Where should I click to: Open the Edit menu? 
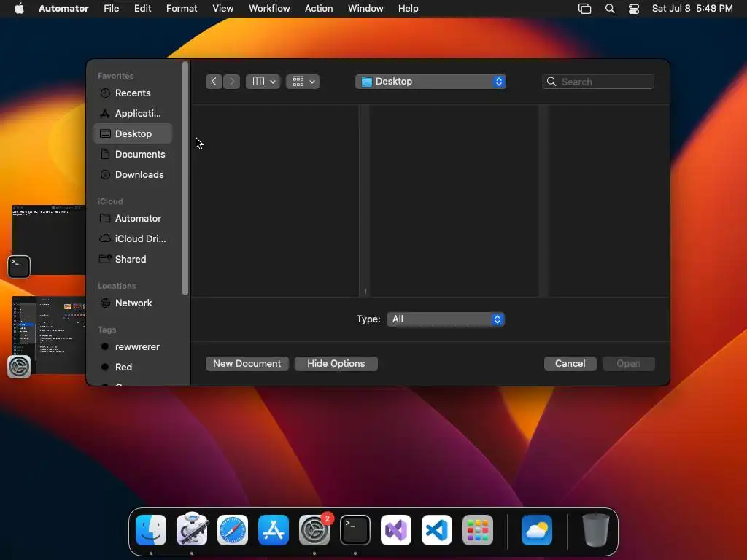pyautogui.click(x=142, y=9)
